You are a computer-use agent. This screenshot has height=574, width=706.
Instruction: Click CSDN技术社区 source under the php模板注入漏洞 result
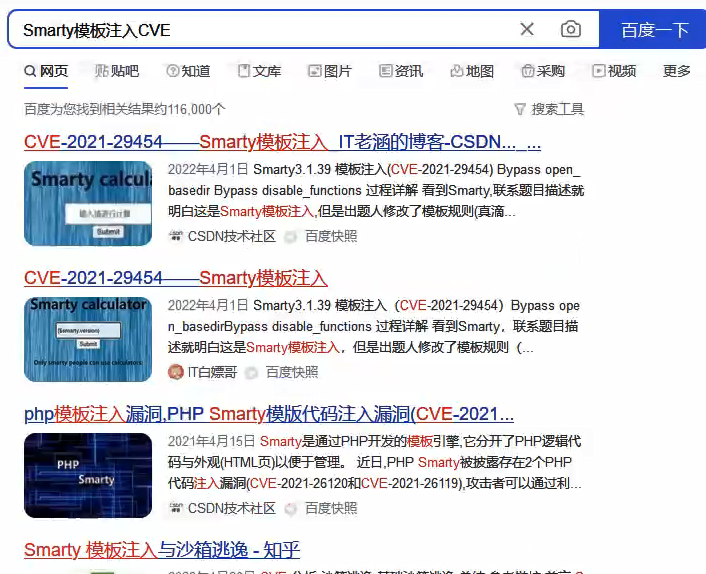tap(231, 508)
